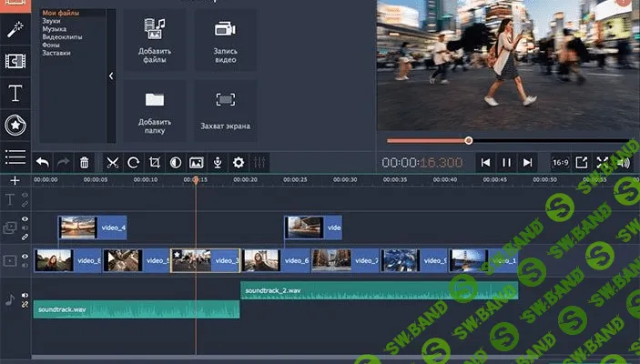Mute the audio track speaker

tap(25, 295)
